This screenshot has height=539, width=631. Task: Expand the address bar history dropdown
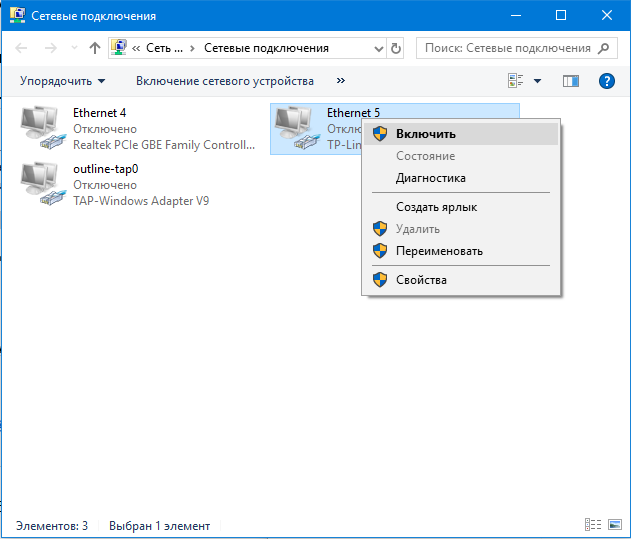tap(378, 48)
